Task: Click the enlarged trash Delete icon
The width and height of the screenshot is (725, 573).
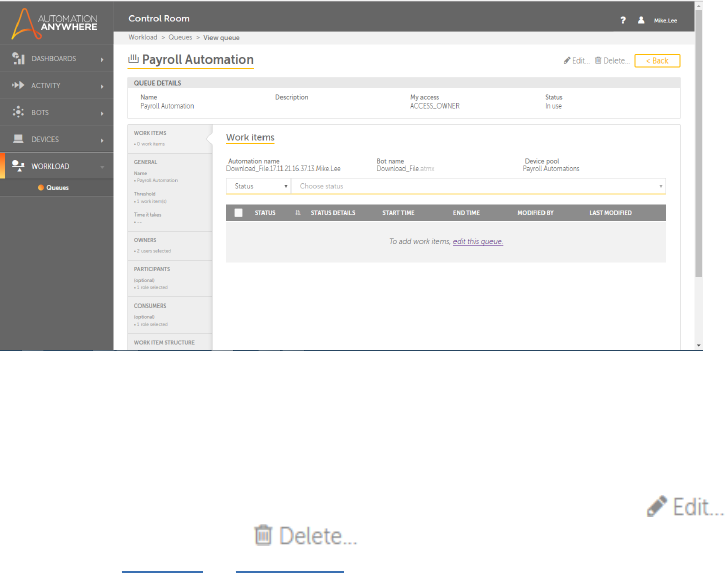Action: coord(263,535)
